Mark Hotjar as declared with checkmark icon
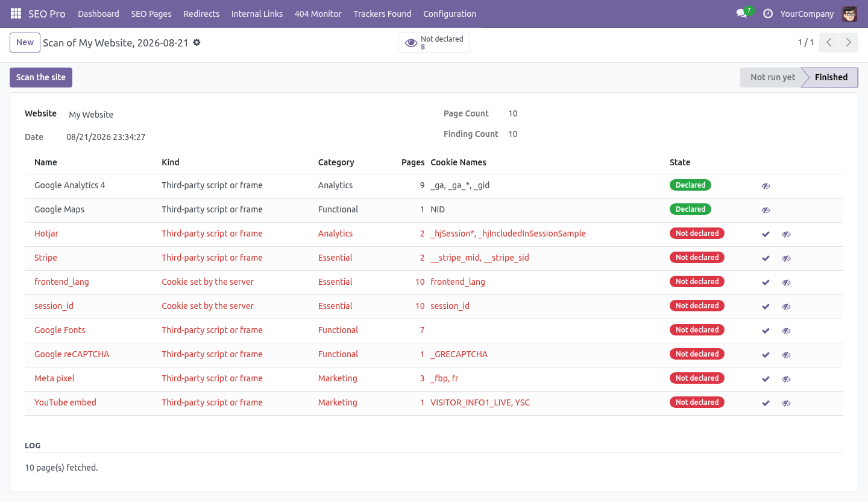Image resolution: width=868 pixels, height=502 pixels. [766, 234]
